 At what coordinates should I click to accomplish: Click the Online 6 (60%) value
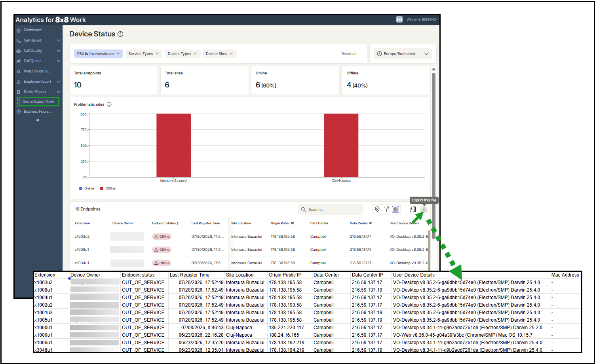[266, 85]
